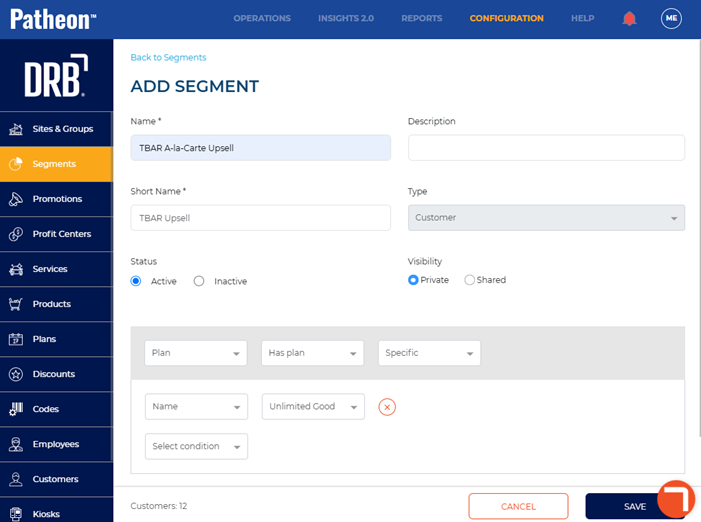This screenshot has width=701, height=522.
Task: Open Promotions megaphone icon in sidebar
Action: [x=16, y=199]
